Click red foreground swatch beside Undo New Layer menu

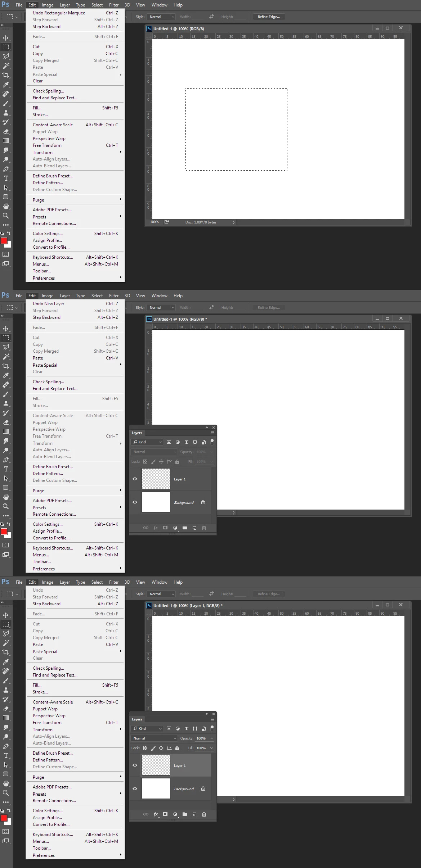point(4,532)
